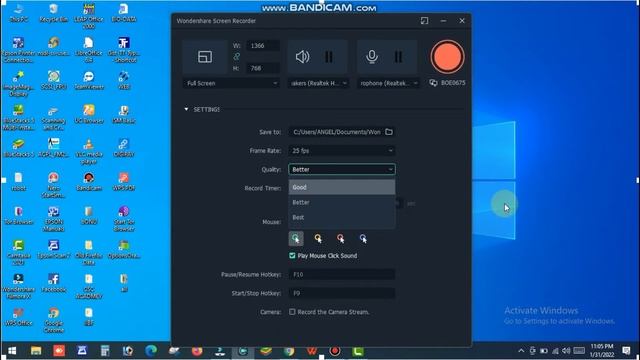Open the Realtek speakers device dropdown

(318, 83)
